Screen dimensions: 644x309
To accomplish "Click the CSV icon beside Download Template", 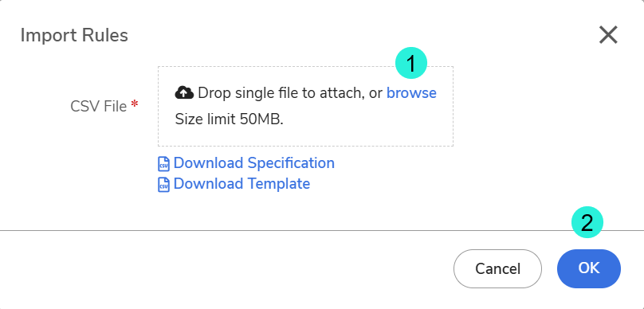I will (x=163, y=184).
